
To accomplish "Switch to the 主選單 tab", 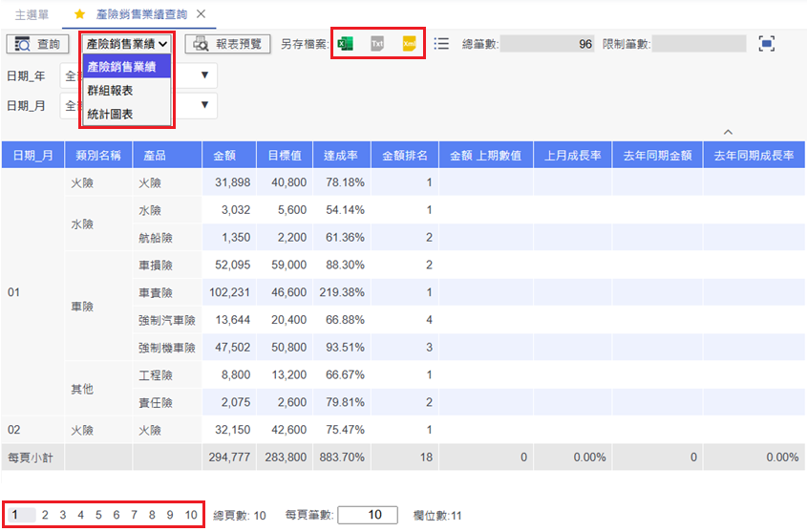I will (x=32, y=15).
